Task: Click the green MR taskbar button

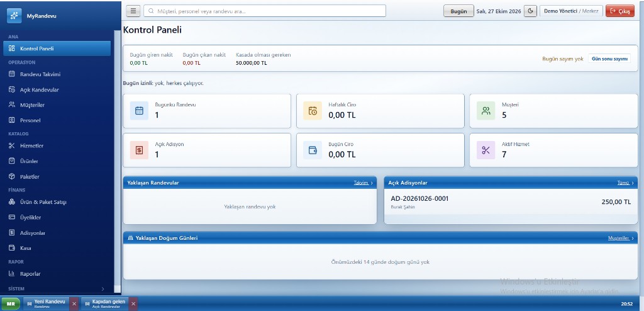Action: [x=11, y=304]
